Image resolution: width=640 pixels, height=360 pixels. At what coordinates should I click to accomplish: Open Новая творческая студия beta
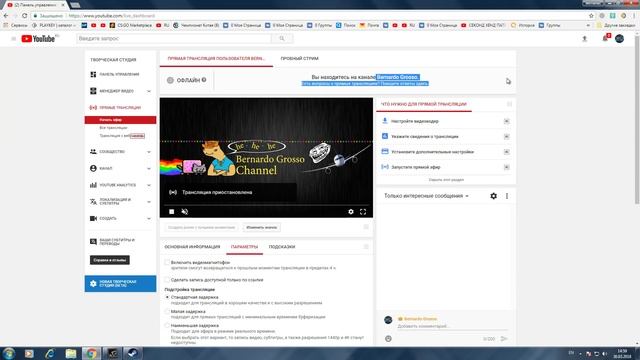click(120, 284)
